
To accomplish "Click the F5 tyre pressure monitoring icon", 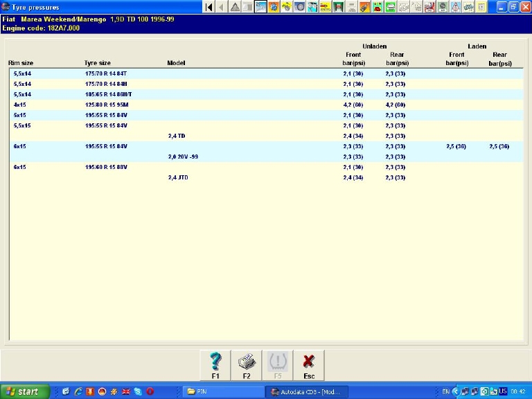I will click(x=278, y=365).
